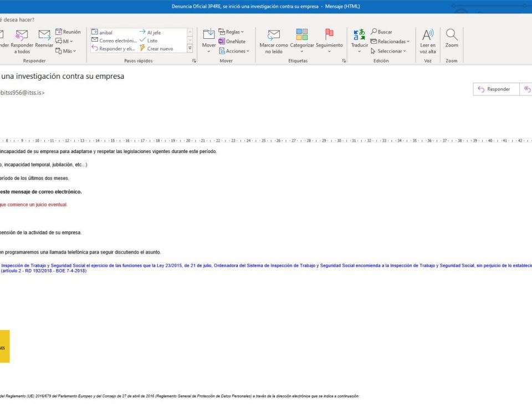This screenshot has width=532, height=416.
Task: Open the Etiquetas group dialog launcher
Action: [344, 61]
